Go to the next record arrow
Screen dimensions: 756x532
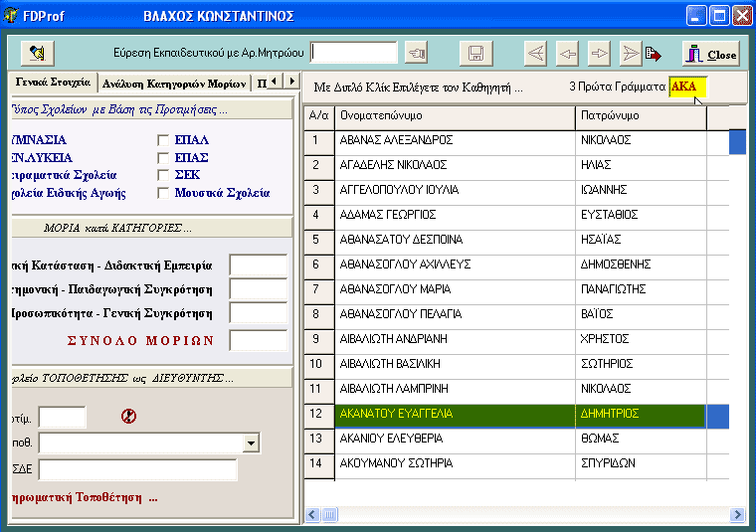[x=599, y=54]
